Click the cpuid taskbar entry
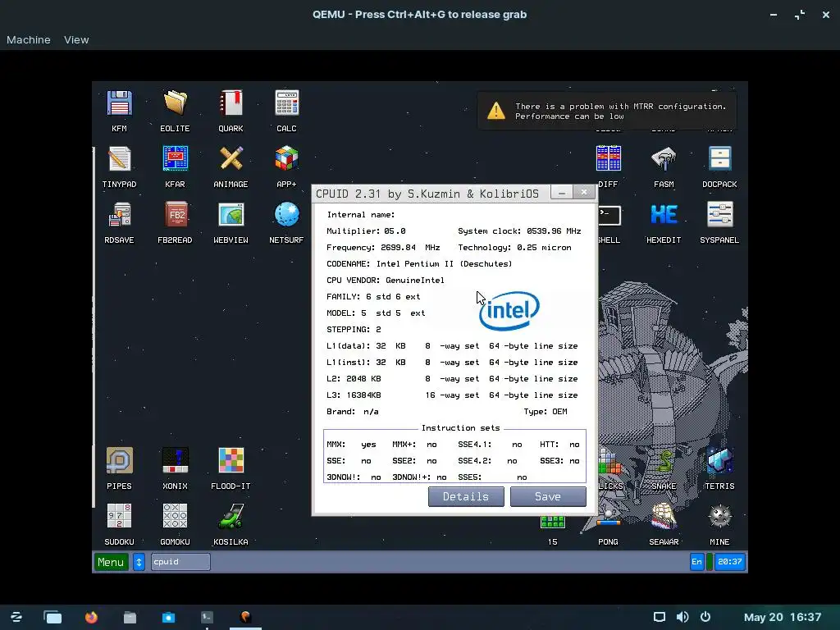This screenshot has height=630, width=840. click(x=180, y=562)
